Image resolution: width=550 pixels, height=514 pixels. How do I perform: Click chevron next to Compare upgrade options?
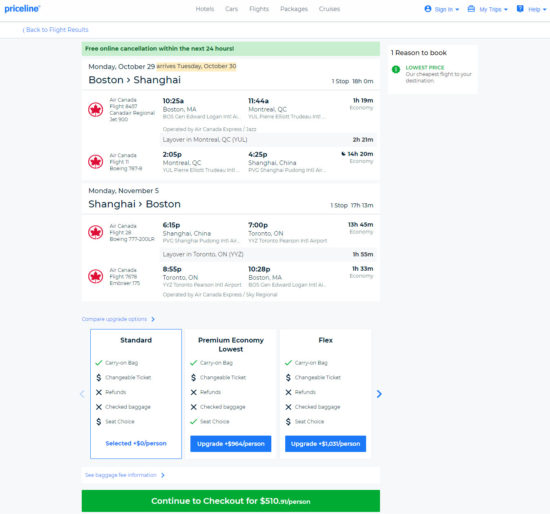pyautogui.click(x=153, y=319)
